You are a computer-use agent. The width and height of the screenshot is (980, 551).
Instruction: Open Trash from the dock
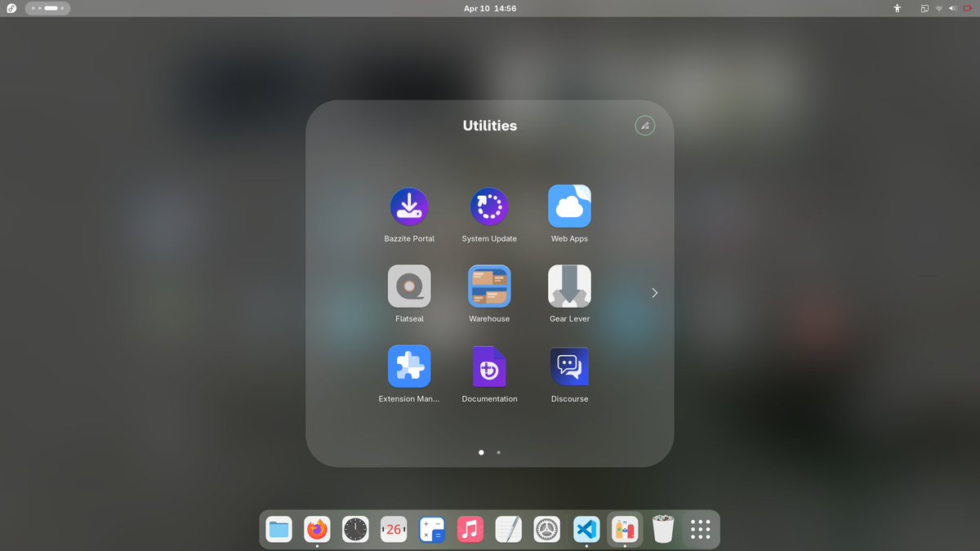point(663,530)
